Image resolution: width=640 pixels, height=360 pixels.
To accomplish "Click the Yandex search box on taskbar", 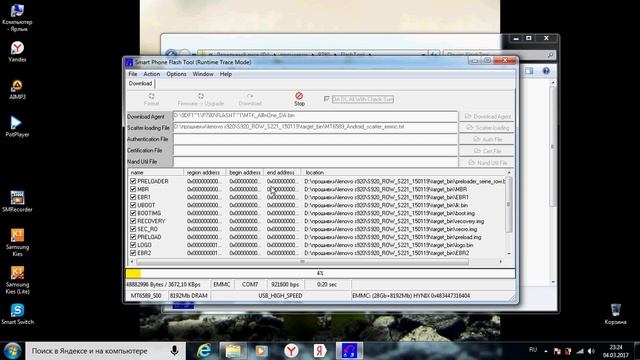I will tap(105, 351).
